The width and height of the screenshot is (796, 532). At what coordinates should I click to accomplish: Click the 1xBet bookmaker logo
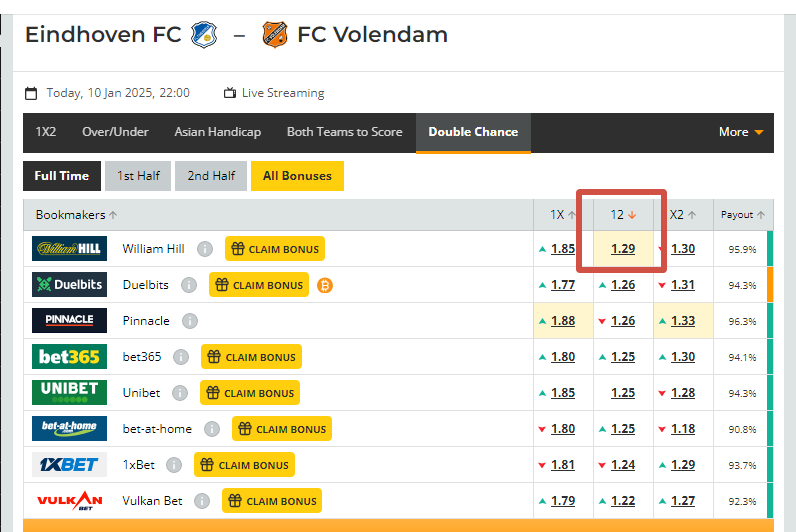click(70, 464)
